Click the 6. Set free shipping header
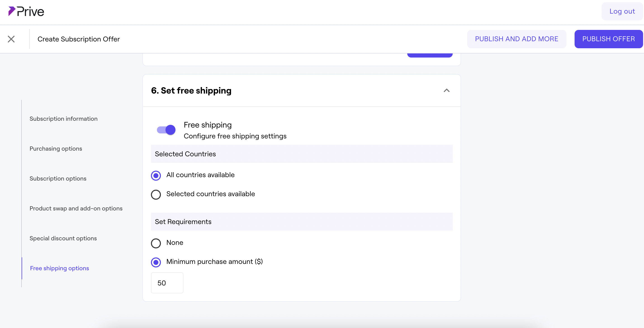Viewport: 644px width, 328px height. click(x=191, y=91)
